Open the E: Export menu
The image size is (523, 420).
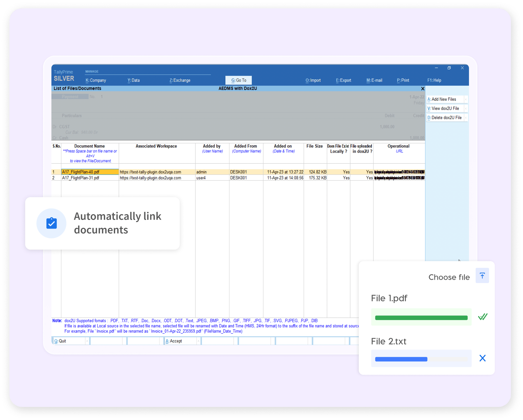344,80
